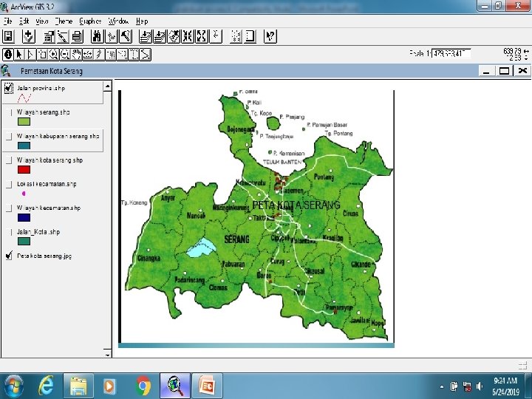532x399 pixels.
Task: Click the red Wilayah kota serang swatch
Action: (x=24, y=170)
